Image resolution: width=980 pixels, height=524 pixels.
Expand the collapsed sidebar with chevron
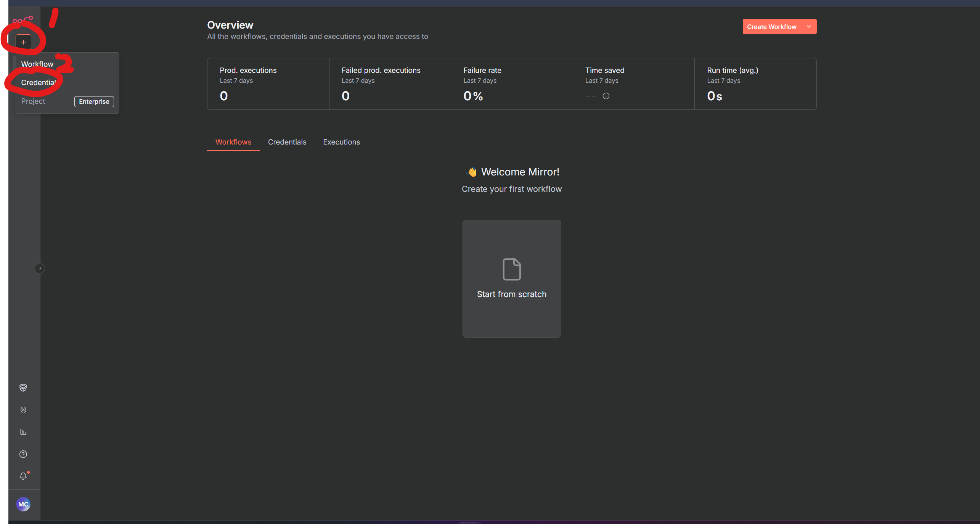(40, 268)
